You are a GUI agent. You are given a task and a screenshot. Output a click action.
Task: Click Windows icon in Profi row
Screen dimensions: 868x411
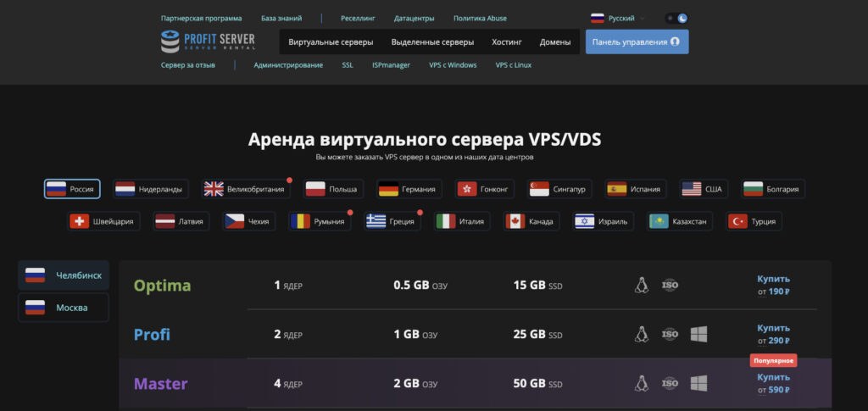click(x=698, y=334)
